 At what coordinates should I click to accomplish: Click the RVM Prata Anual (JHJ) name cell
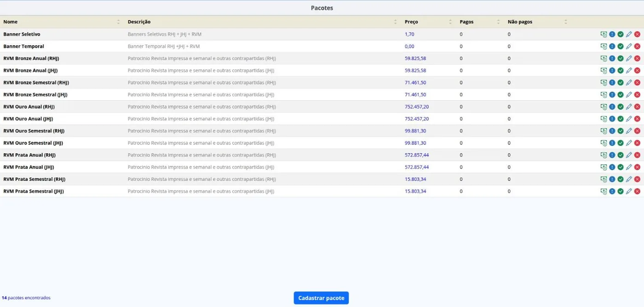tap(29, 167)
